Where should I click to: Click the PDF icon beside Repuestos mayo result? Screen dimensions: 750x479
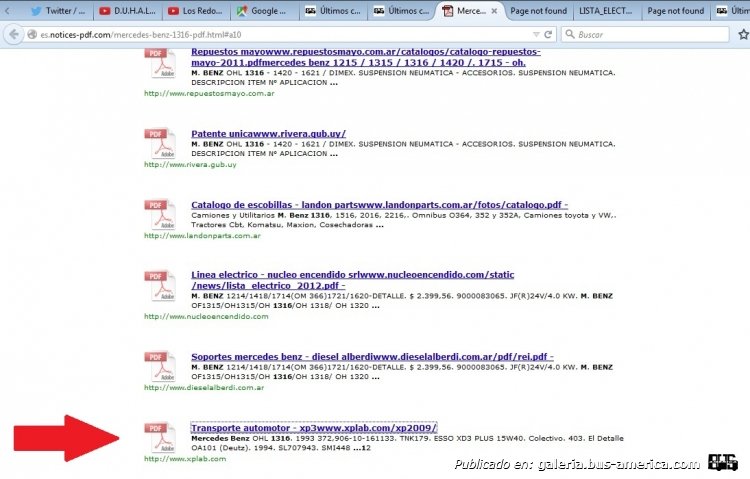(160, 63)
